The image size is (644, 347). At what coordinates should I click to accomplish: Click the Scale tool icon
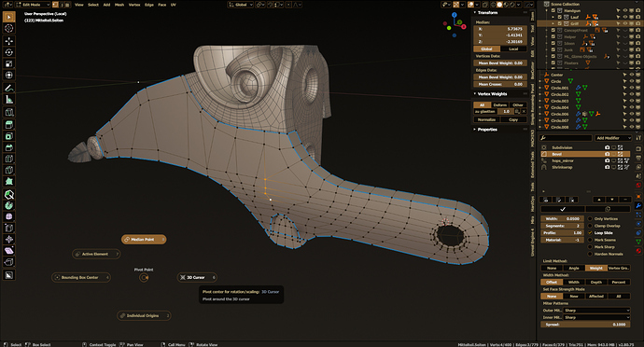click(9, 63)
